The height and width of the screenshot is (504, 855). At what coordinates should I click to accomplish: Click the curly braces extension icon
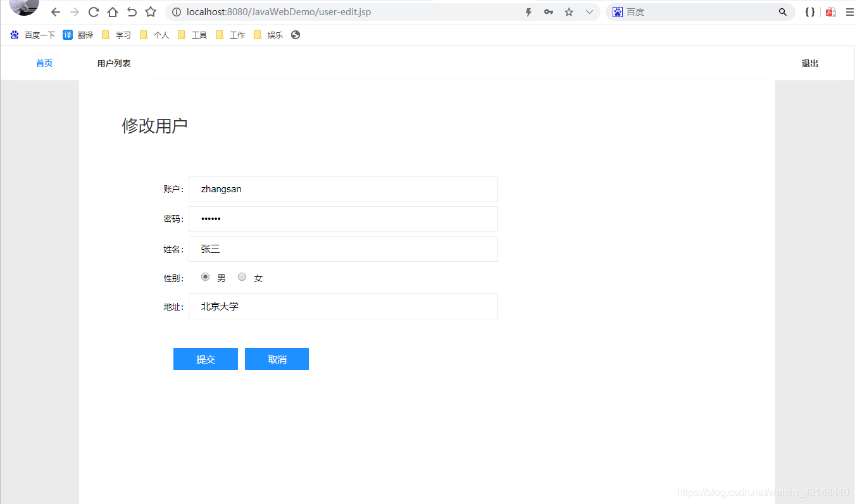pyautogui.click(x=809, y=11)
